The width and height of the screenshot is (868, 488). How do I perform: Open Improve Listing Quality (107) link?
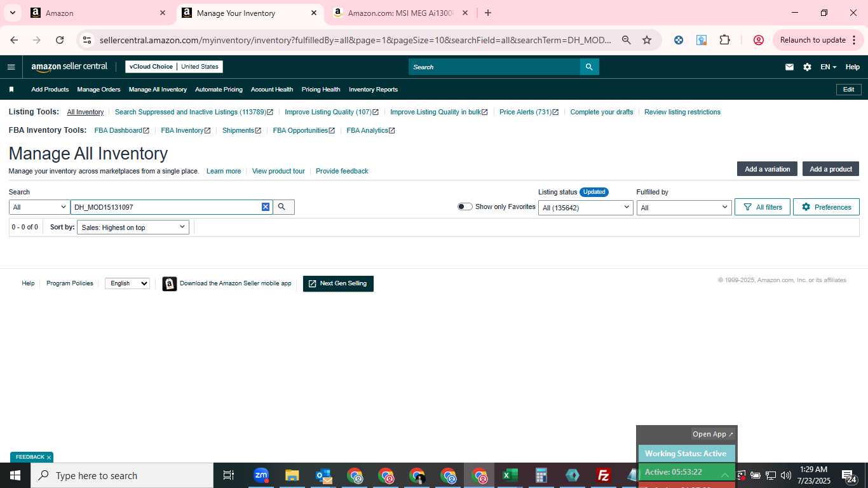[x=332, y=112]
